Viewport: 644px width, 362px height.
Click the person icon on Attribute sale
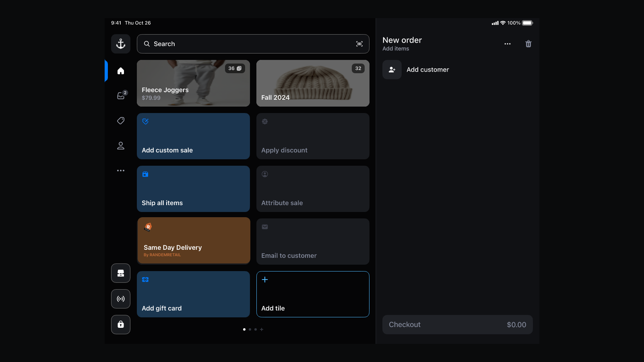pos(265,174)
